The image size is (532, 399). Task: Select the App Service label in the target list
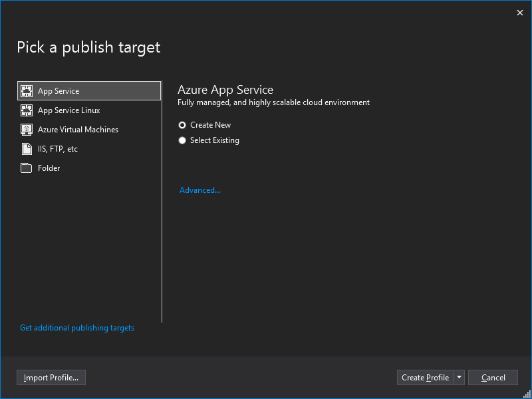pos(59,91)
